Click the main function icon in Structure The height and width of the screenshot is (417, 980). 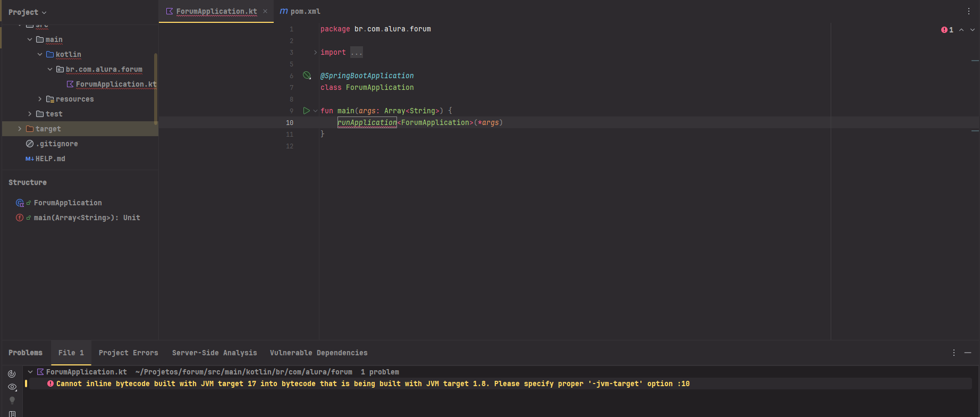point(20,218)
